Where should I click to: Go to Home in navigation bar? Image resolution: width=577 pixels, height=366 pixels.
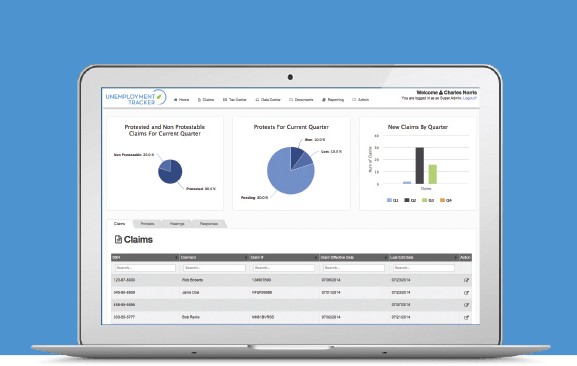pyautogui.click(x=181, y=100)
